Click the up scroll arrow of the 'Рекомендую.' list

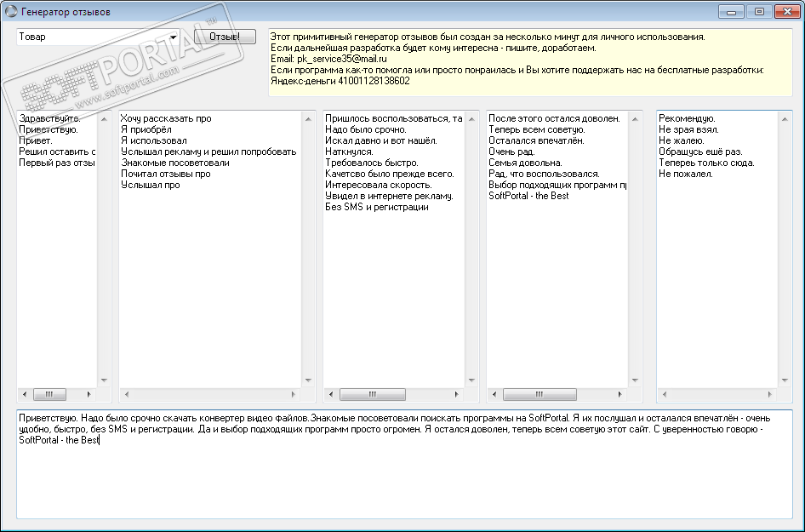(785, 119)
